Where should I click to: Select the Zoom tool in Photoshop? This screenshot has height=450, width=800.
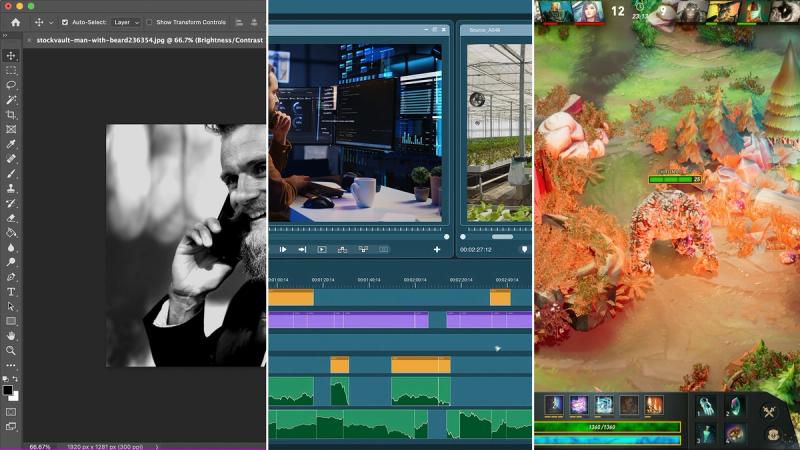(11, 351)
